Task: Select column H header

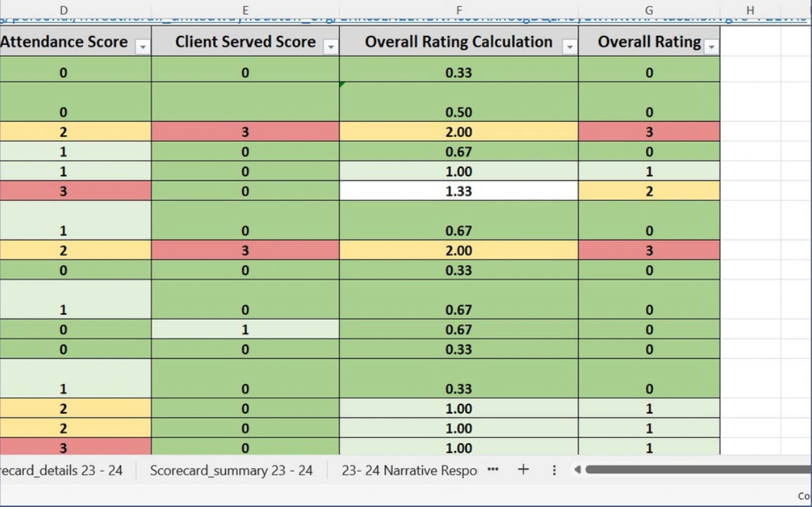Action: [x=750, y=11]
